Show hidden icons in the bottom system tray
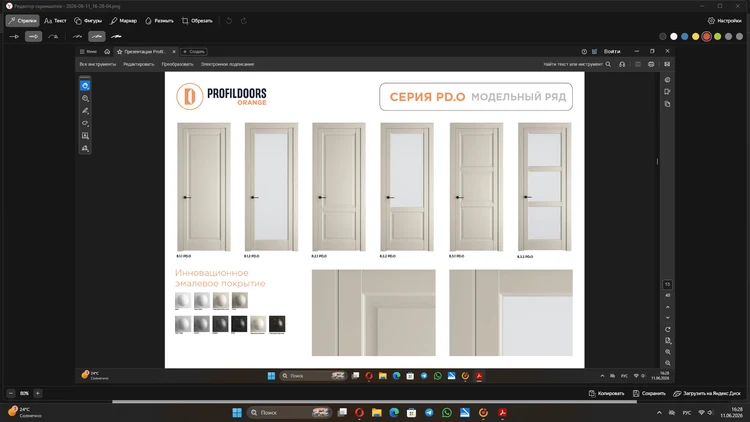Viewport: 750px width, 422px height. point(659,412)
